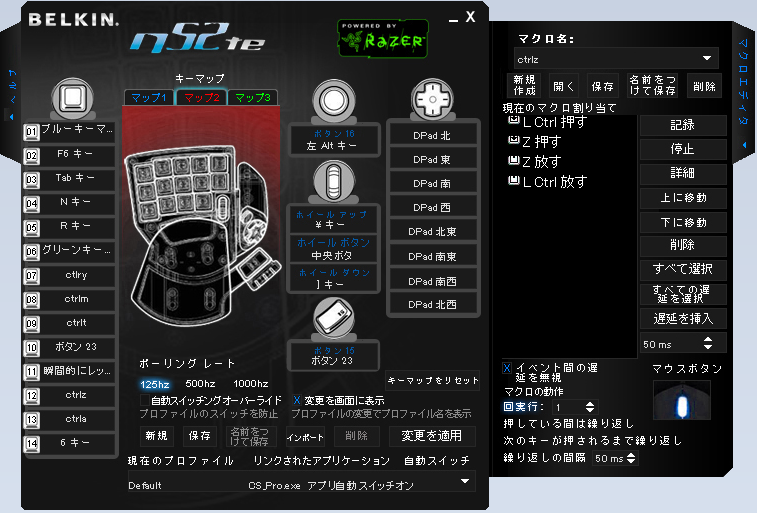Select key number 08 icon
The height and width of the screenshot is (513, 757).
(31, 300)
